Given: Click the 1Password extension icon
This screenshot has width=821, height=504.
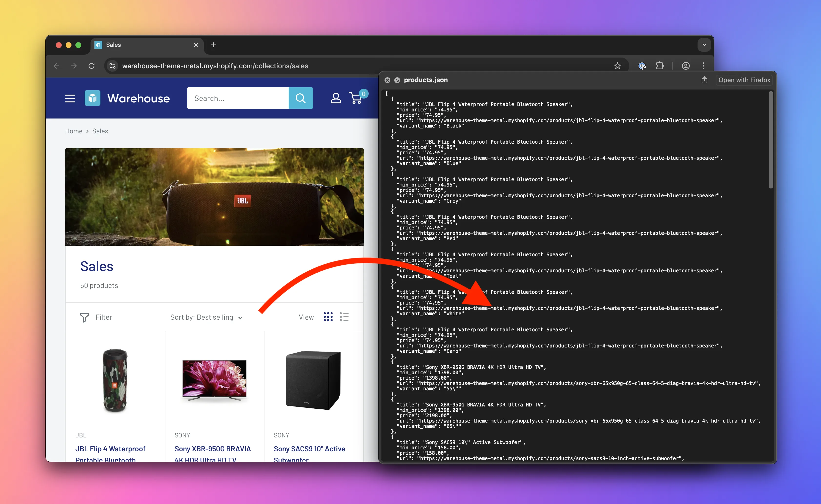Looking at the screenshot, I should tap(642, 66).
